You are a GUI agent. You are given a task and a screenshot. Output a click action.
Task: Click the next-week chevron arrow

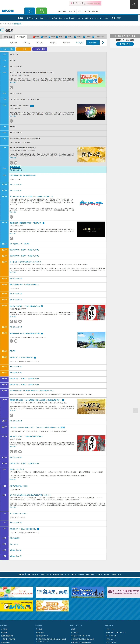[x=103, y=43]
